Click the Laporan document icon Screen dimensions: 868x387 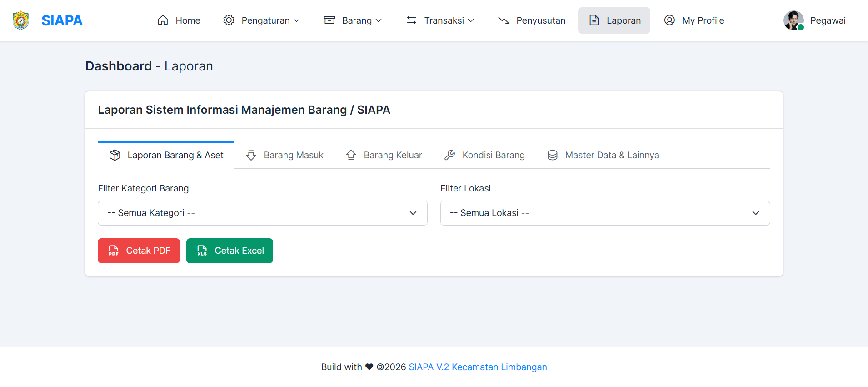(x=594, y=20)
